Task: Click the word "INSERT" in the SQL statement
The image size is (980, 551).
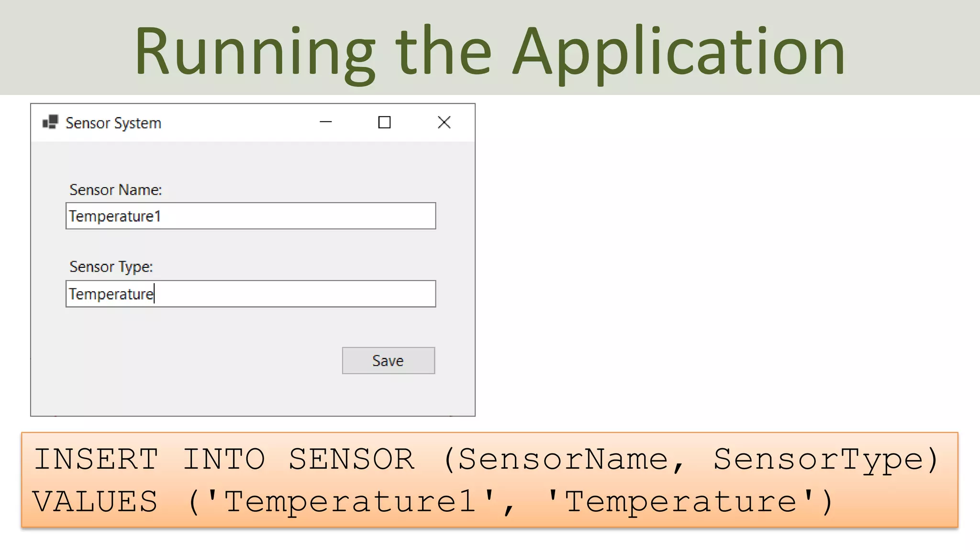Action: (96, 459)
